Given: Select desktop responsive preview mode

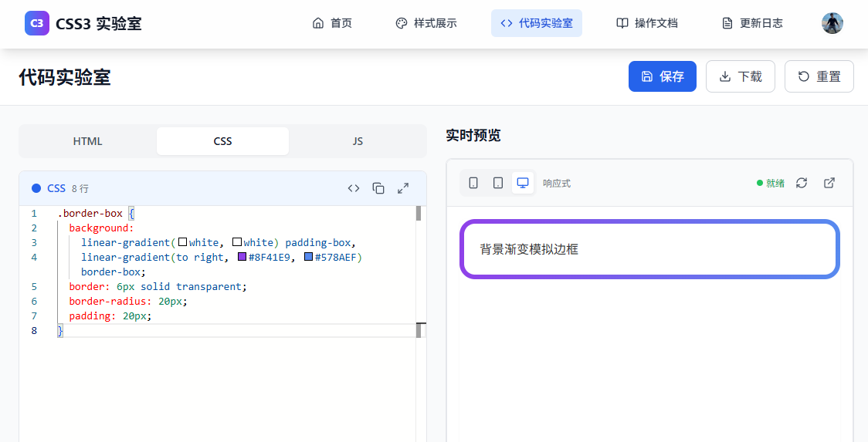Looking at the screenshot, I should [523, 183].
